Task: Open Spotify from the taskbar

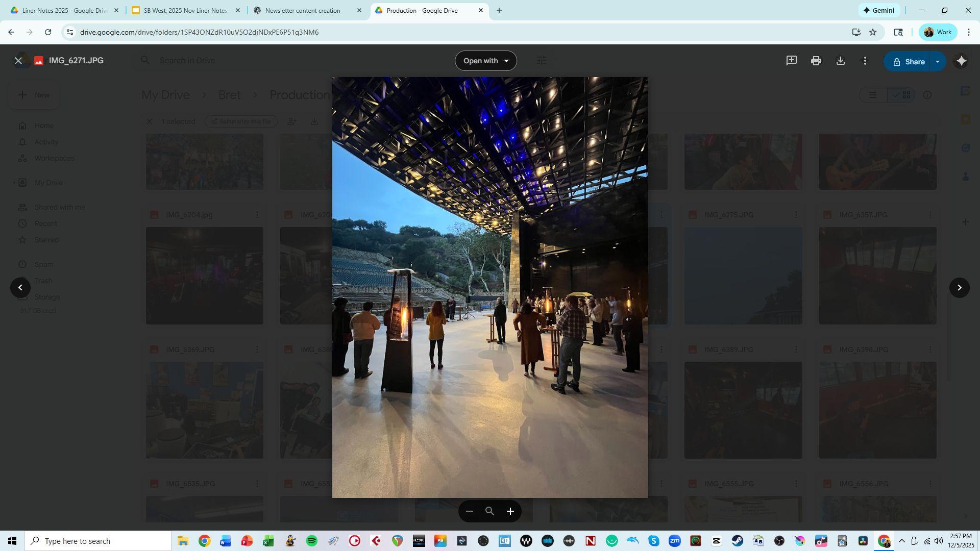Action: (311, 541)
